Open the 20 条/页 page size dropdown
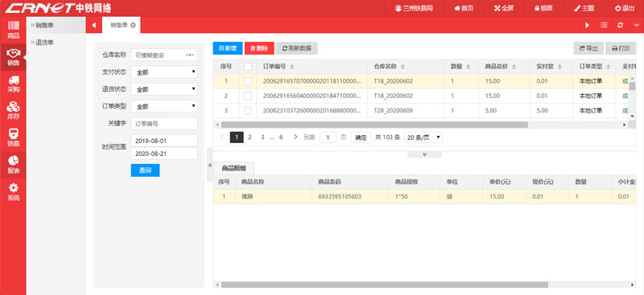This screenshot has width=644, height=295. (423, 137)
